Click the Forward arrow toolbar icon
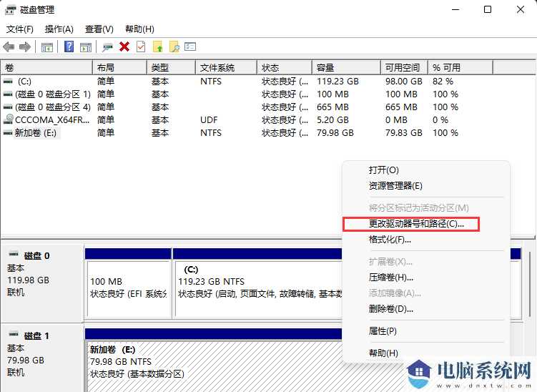 [x=25, y=46]
